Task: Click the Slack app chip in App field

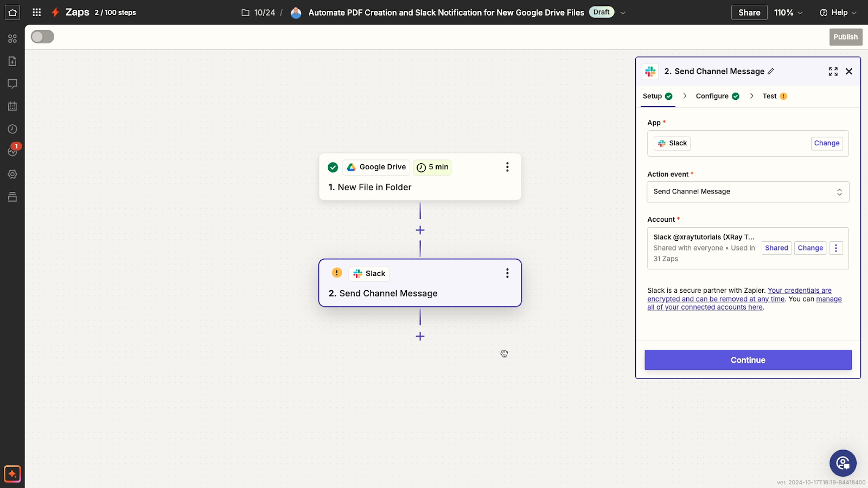Action: (672, 143)
